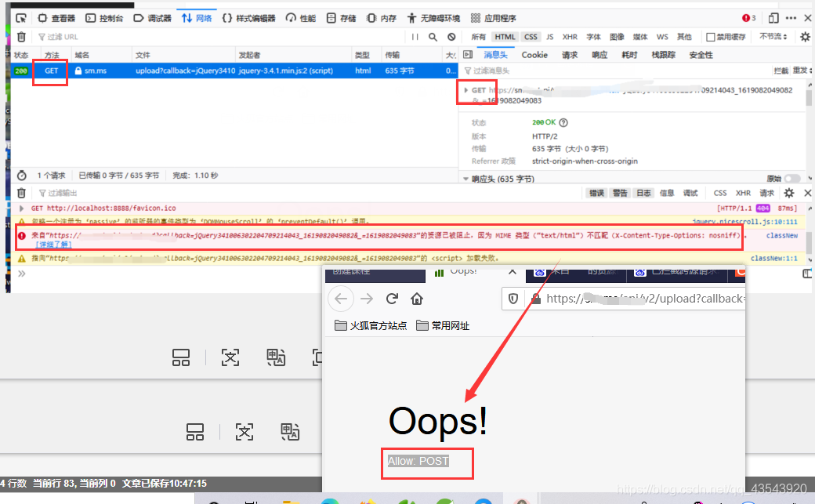The image size is (815, 504).
Task: Filter network requests by HTML
Action: point(505,37)
